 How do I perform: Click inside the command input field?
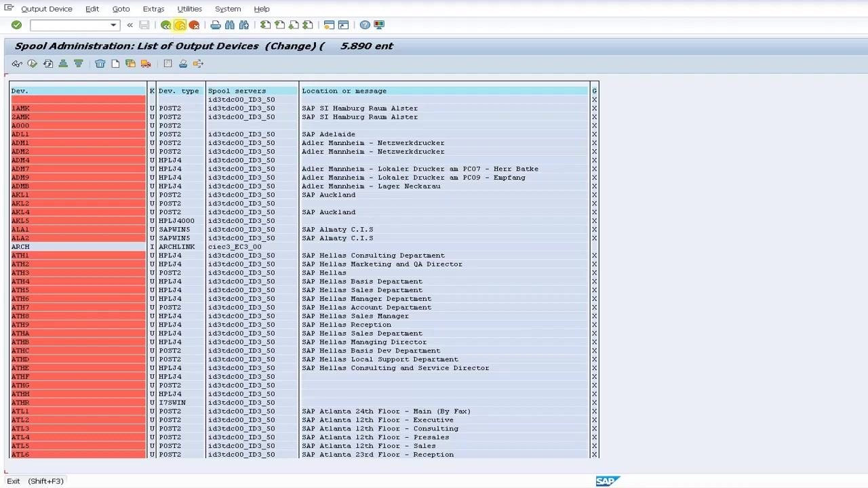[69, 25]
